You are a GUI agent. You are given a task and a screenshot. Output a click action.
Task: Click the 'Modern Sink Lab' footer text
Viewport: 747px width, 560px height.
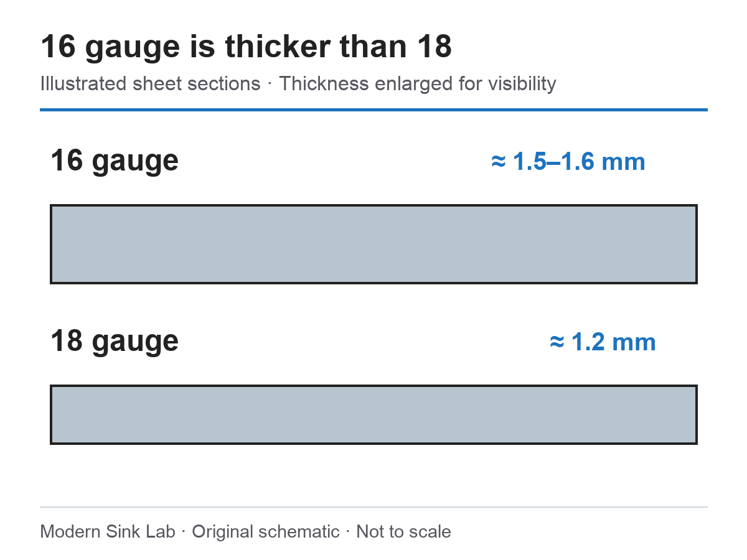[x=108, y=532]
